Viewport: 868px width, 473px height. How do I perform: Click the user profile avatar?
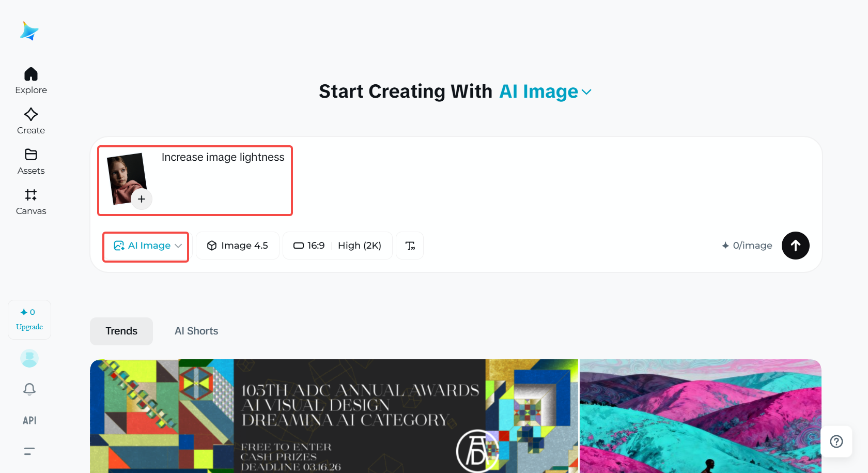click(29, 358)
